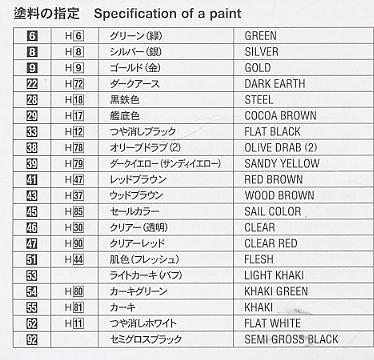374x360 pixels.
Task: Click the FLAT WHITE entry
Action: (x=273, y=323)
